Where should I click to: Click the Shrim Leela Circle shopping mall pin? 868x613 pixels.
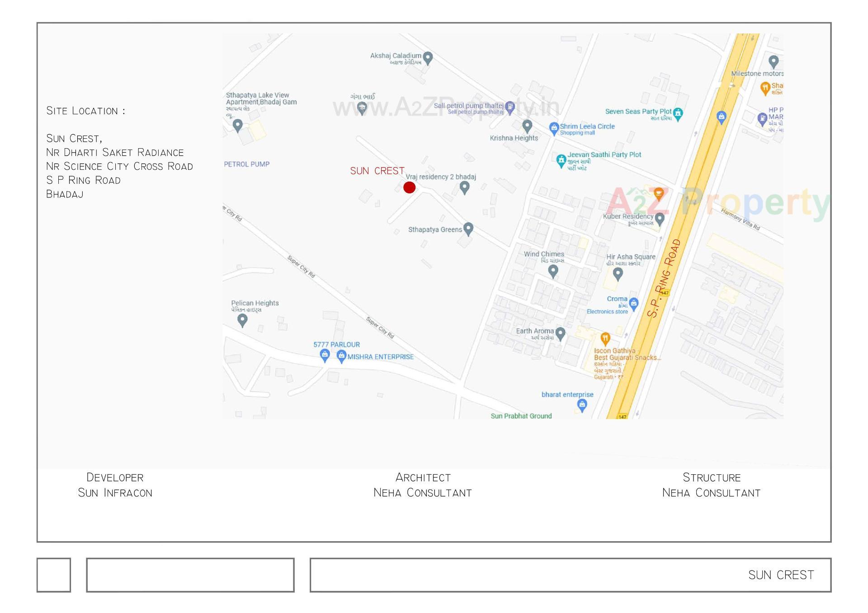[x=553, y=127]
